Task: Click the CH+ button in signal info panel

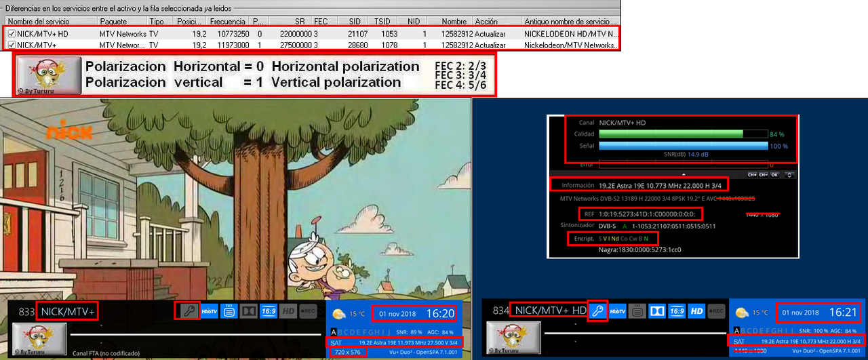Action: 752,175
